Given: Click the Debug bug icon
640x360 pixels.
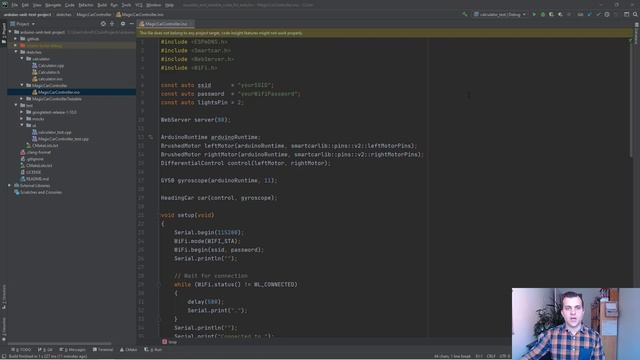Looking at the screenshot, I should click(x=543, y=14).
